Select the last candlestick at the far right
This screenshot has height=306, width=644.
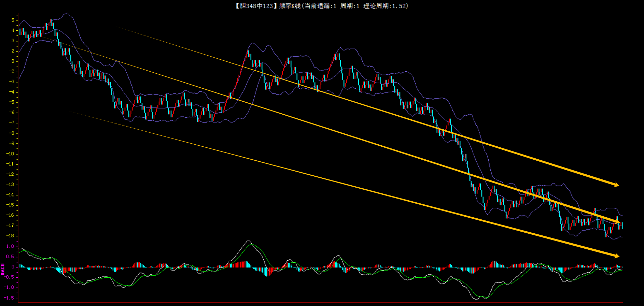pyautogui.click(x=622, y=225)
